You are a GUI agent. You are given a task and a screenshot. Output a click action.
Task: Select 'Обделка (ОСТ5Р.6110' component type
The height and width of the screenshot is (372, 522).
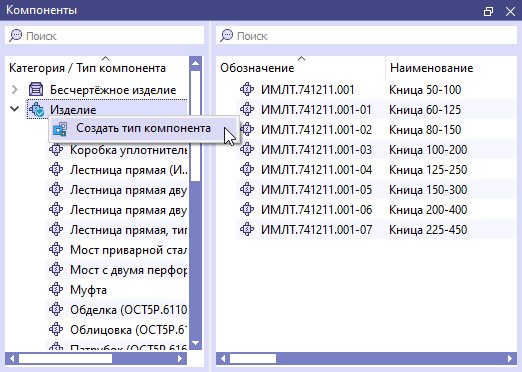click(x=128, y=310)
